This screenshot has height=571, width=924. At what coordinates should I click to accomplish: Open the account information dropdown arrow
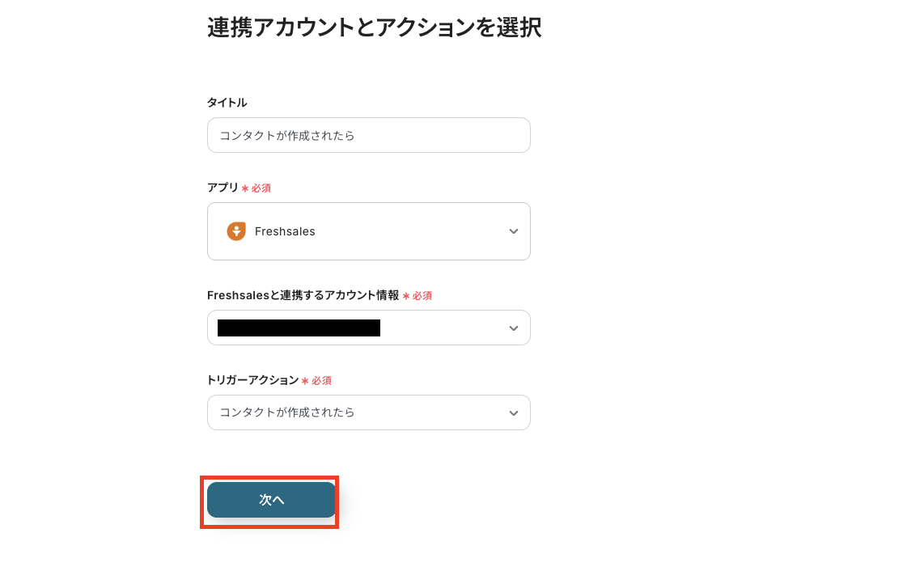(x=514, y=328)
